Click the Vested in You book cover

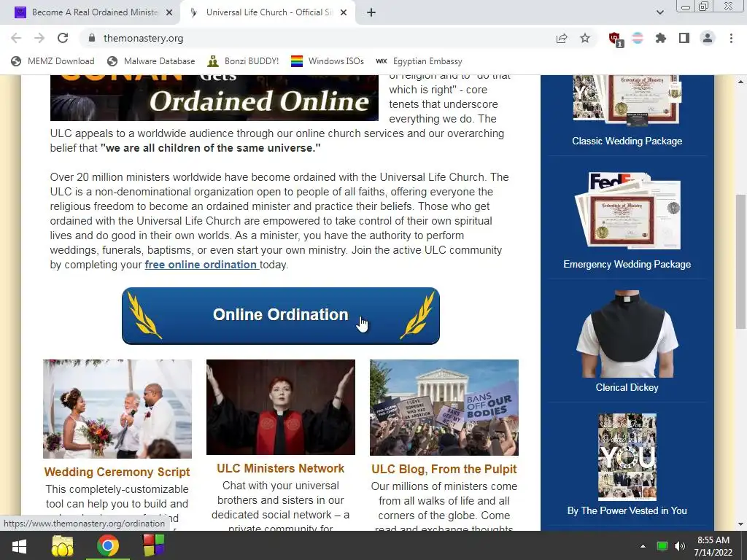click(627, 457)
